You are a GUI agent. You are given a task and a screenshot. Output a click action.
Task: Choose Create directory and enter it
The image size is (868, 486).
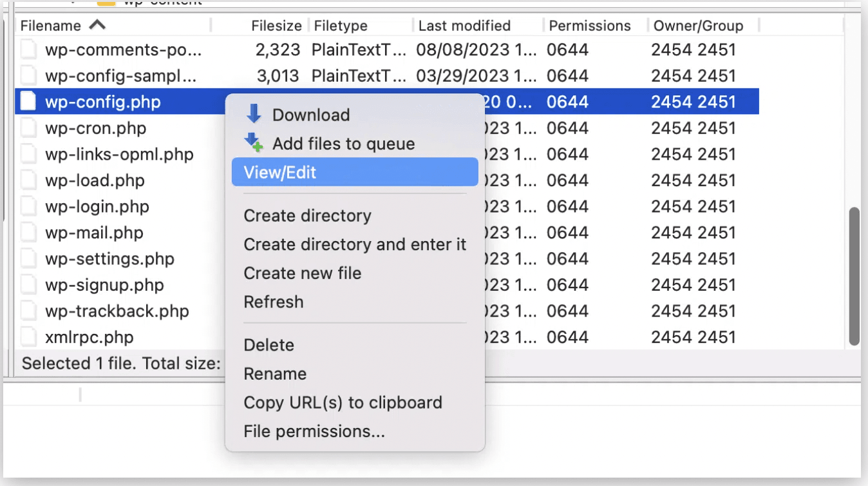pos(355,244)
